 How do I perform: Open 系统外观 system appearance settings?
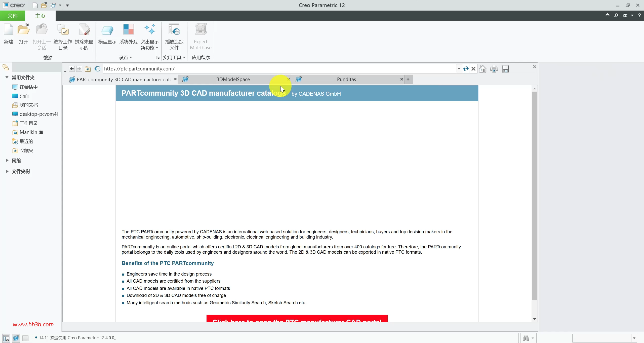[128, 30]
